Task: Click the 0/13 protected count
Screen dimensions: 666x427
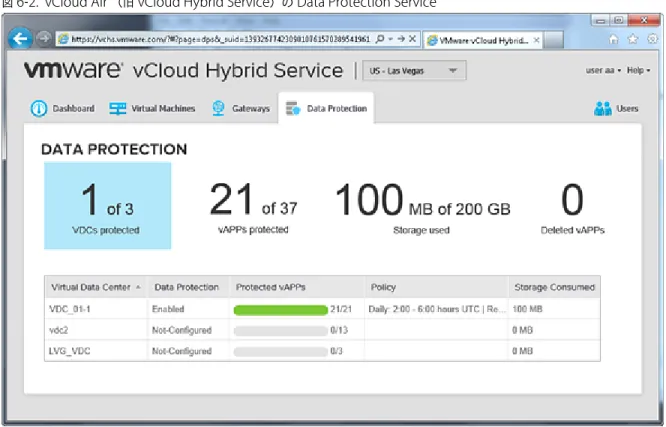Action: pos(339,330)
